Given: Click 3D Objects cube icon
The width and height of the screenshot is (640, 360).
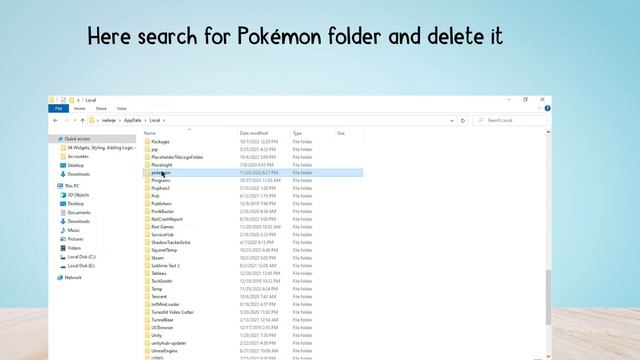Looking at the screenshot, I should click(63, 195).
